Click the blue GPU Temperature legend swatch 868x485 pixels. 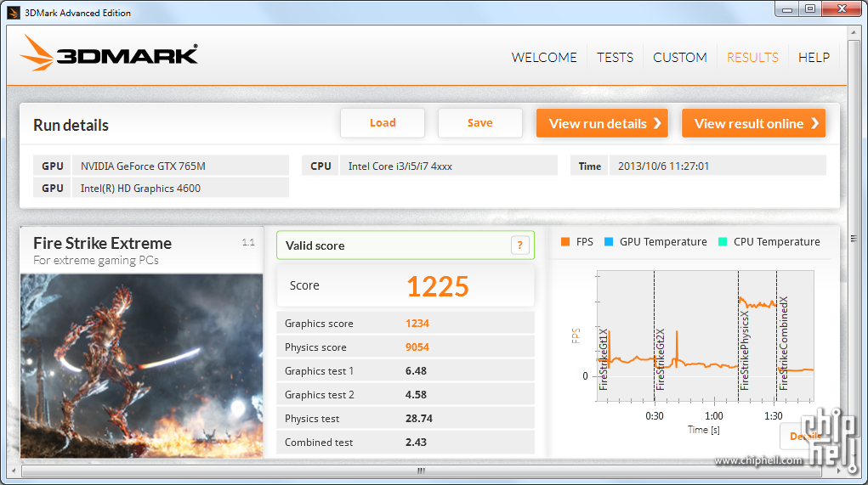coord(609,242)
